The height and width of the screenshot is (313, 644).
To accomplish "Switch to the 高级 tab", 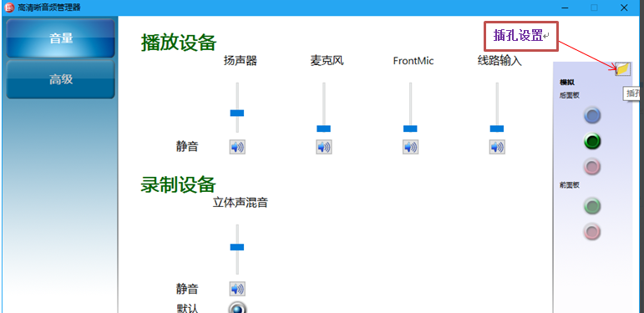I will (60, 79).
